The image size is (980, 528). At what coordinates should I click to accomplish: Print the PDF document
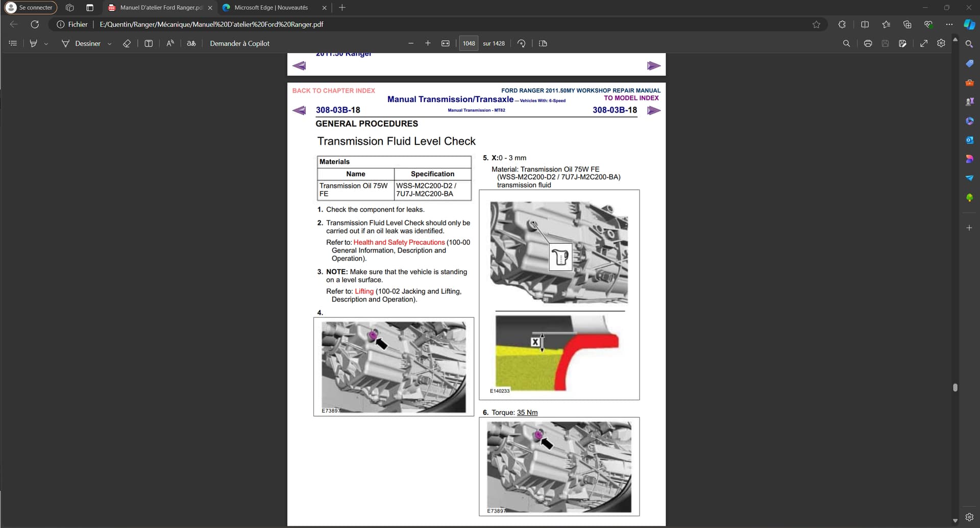coord(868,43)
